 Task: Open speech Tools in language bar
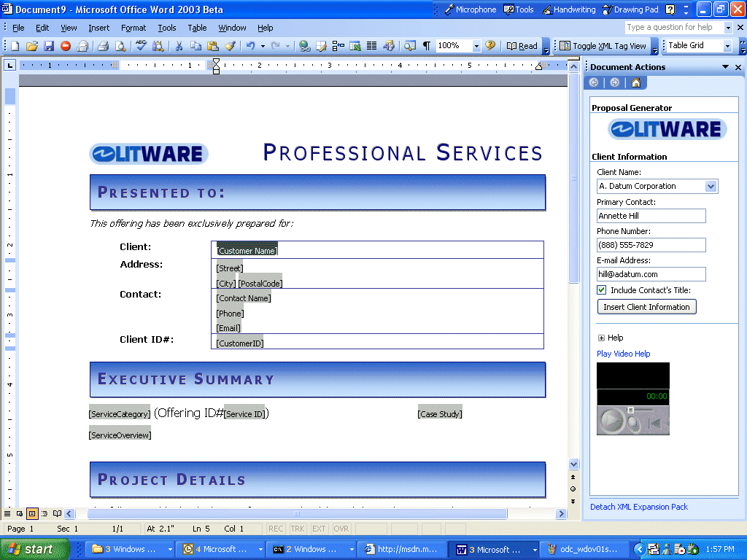coord(519,9)
